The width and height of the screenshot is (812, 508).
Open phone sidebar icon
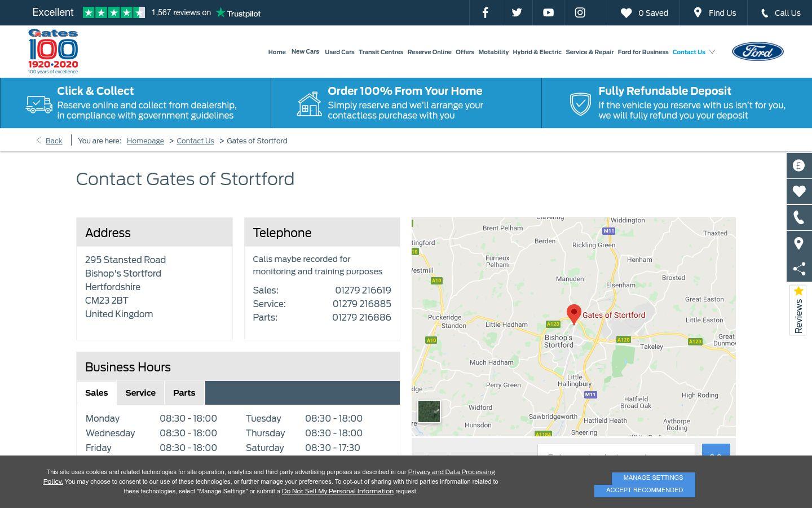tap(799, 217)
